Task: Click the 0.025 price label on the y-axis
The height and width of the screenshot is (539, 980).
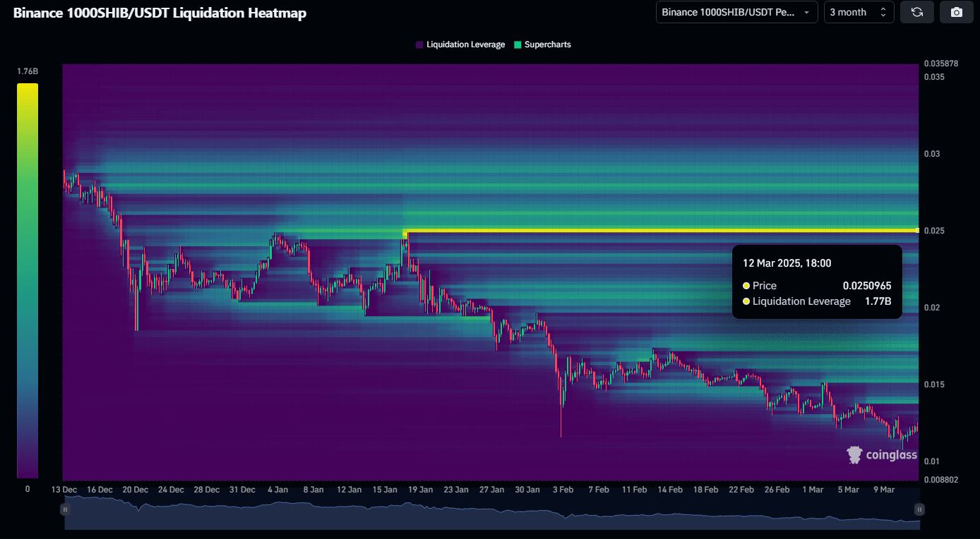Action: [x=932, y=231]
